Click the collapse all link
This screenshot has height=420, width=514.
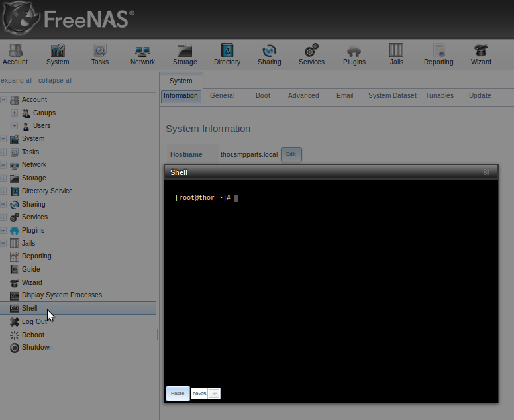point(56,80)
